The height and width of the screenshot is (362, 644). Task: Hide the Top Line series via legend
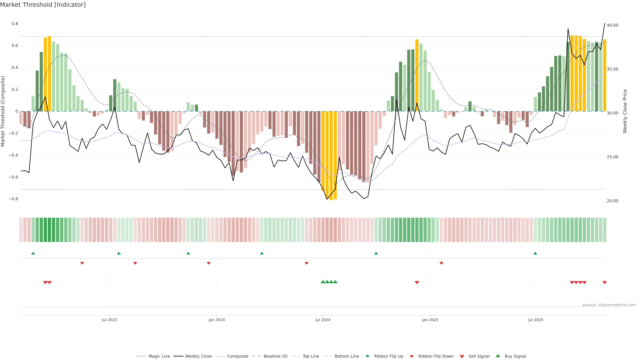point(311,356)
